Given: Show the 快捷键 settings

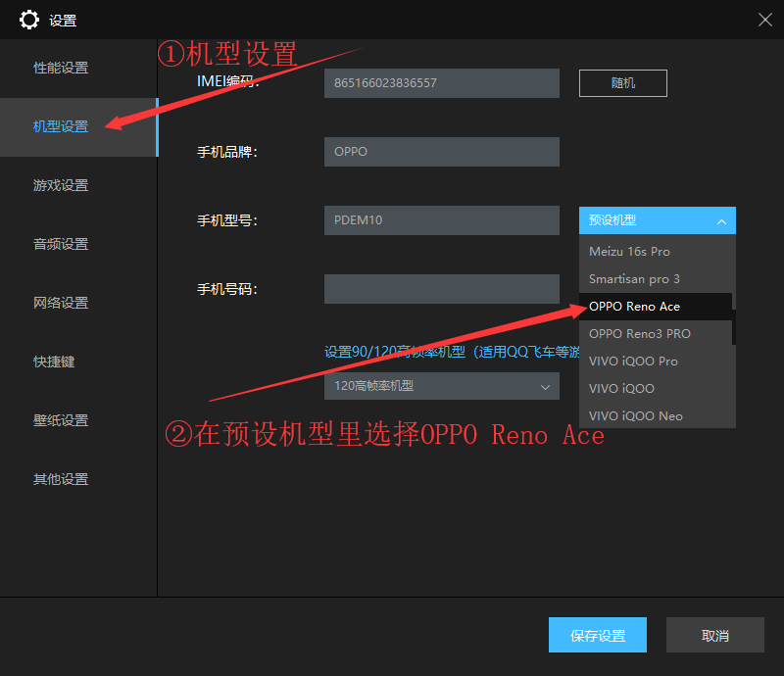Looking at the screenshot, I should click(54, 362).
